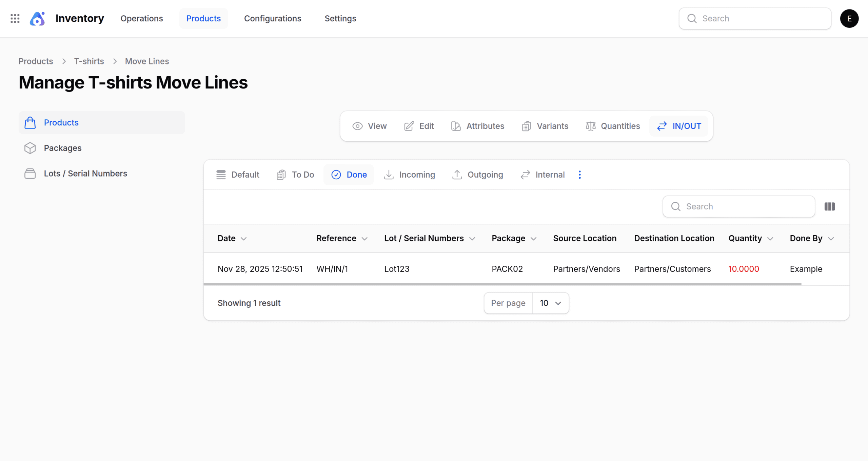The width and height of the screenshot is (868, 461).
Task: Go to the T-shirts breadcrumb link
Action: coord(89,61)
